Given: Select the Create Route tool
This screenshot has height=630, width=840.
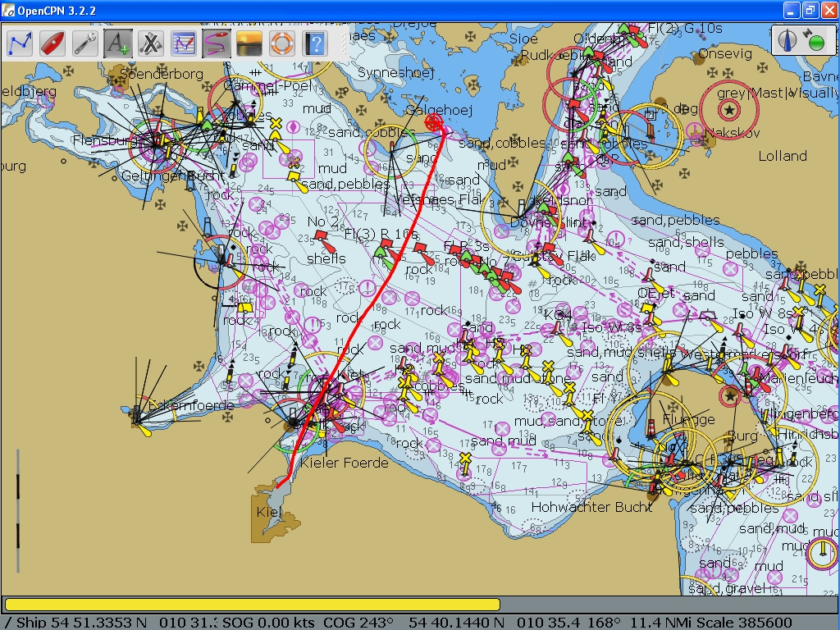Looking at the screenshot, I should tap(20, 43).
